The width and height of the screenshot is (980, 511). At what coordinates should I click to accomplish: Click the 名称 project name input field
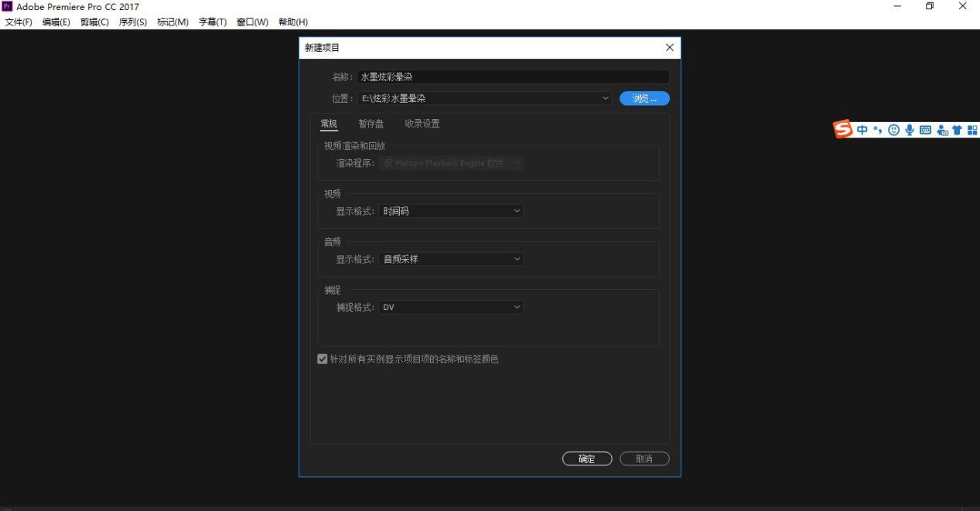pos(514,77)
